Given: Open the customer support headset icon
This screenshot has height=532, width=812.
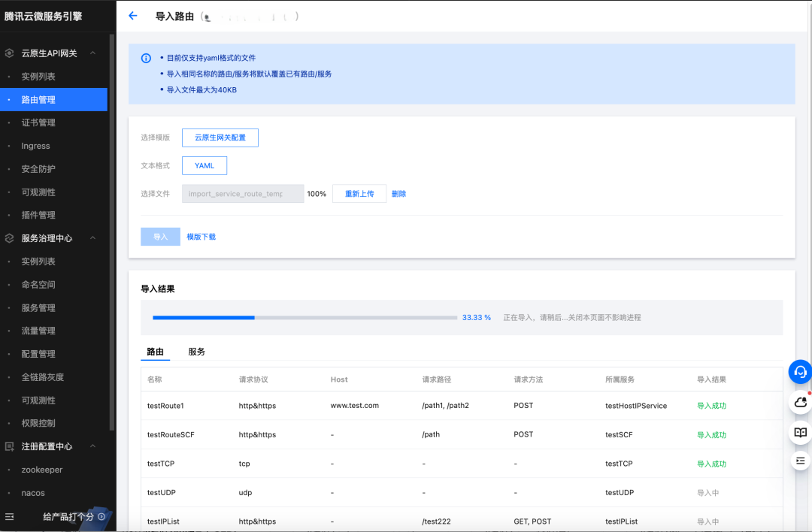Looking at the screenshot, I should tap(800, 371).
